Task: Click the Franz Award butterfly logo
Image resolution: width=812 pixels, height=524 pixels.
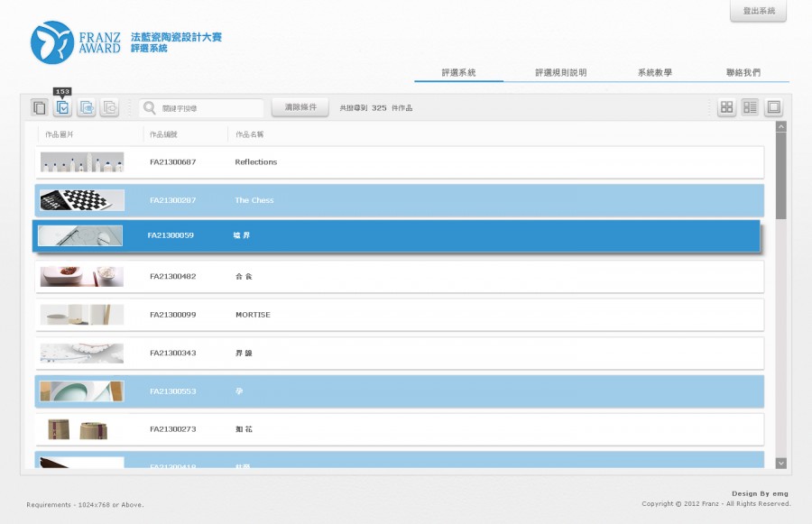Action: (x=52, y=42)
